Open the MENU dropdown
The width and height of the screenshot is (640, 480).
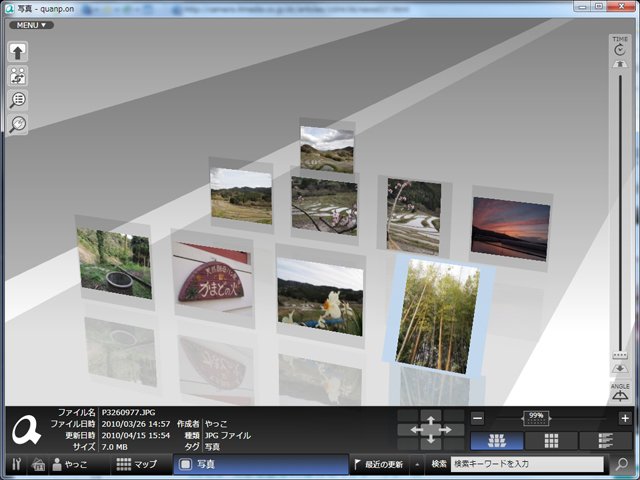point(31,25)
